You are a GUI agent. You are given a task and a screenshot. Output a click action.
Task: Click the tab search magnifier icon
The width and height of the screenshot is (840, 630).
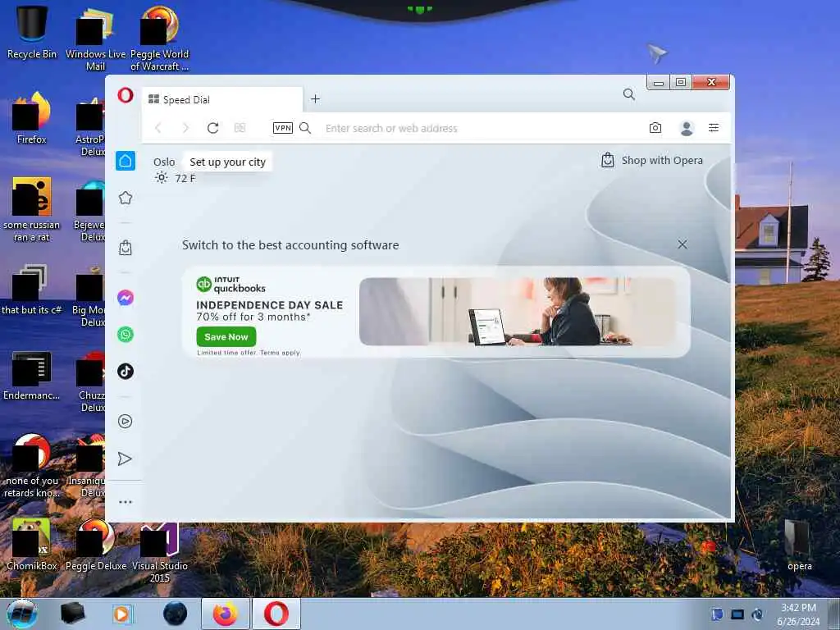pos(629,95)
